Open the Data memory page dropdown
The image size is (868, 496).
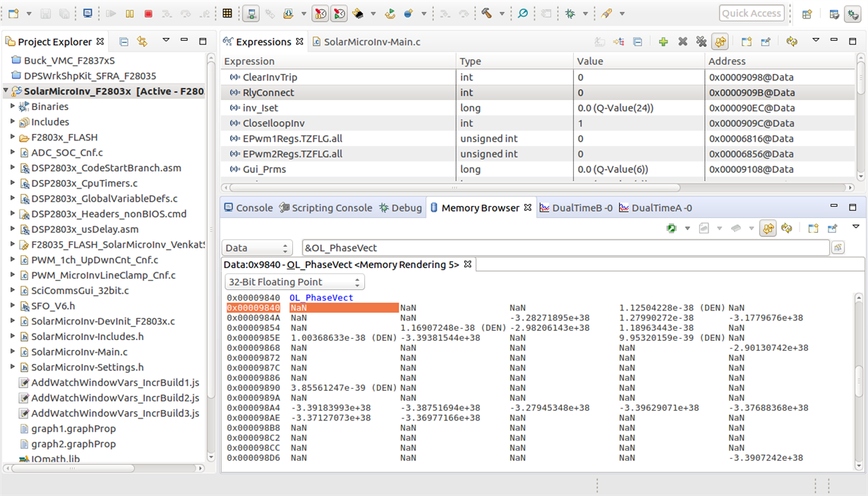click(257, 248)
